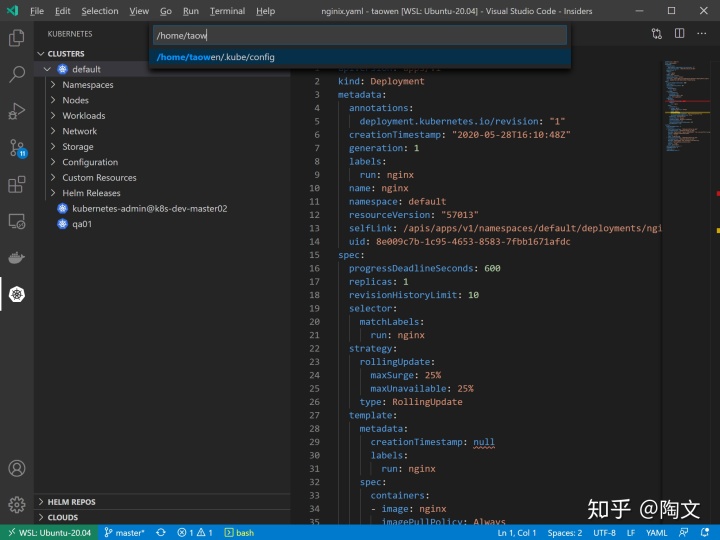Collapse the CLUSTERS section
Image resolution: width=720 pixels, height=540 pixels.
coord(40,54)
